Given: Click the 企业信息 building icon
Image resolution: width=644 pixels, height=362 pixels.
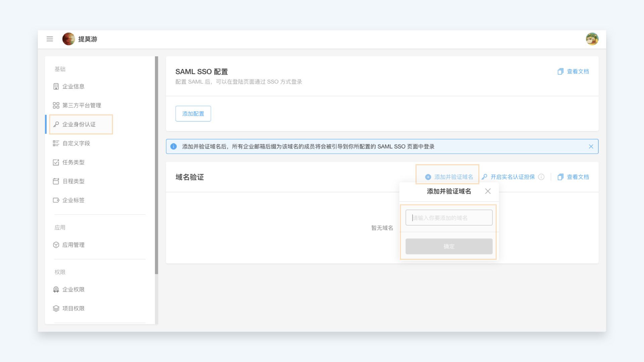Looking at the screenshot, I should coord(56,86).
